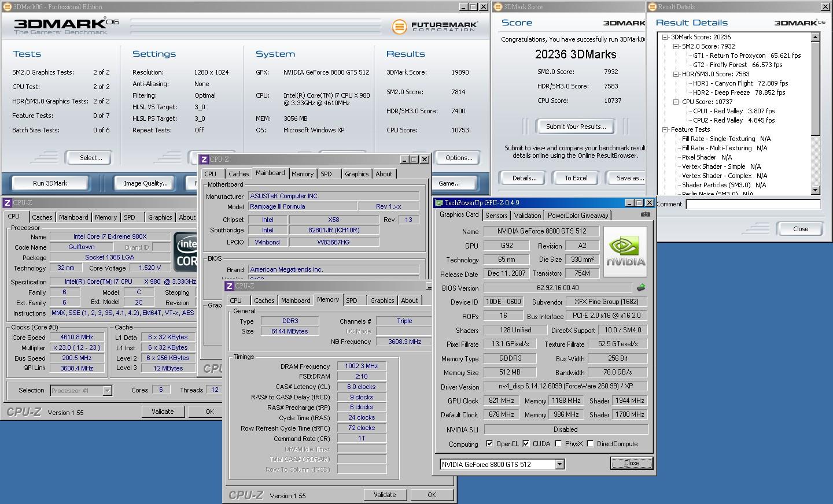
Task: Collapse the Feature Tests tree node
Action: coord(666,129)
